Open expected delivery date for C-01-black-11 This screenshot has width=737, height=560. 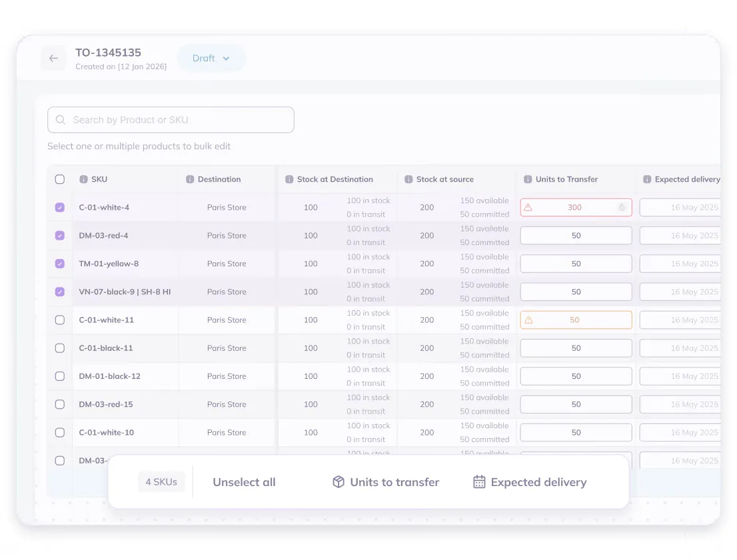[680, 348]
